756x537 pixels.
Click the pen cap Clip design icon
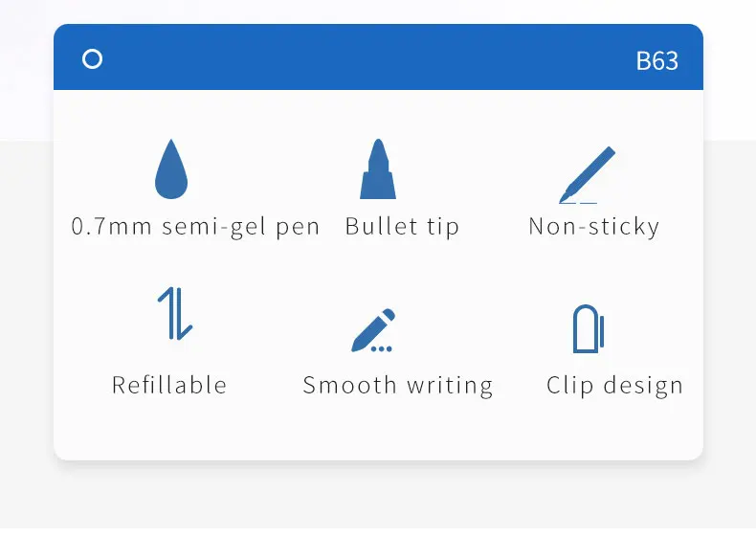coord(589,329)
